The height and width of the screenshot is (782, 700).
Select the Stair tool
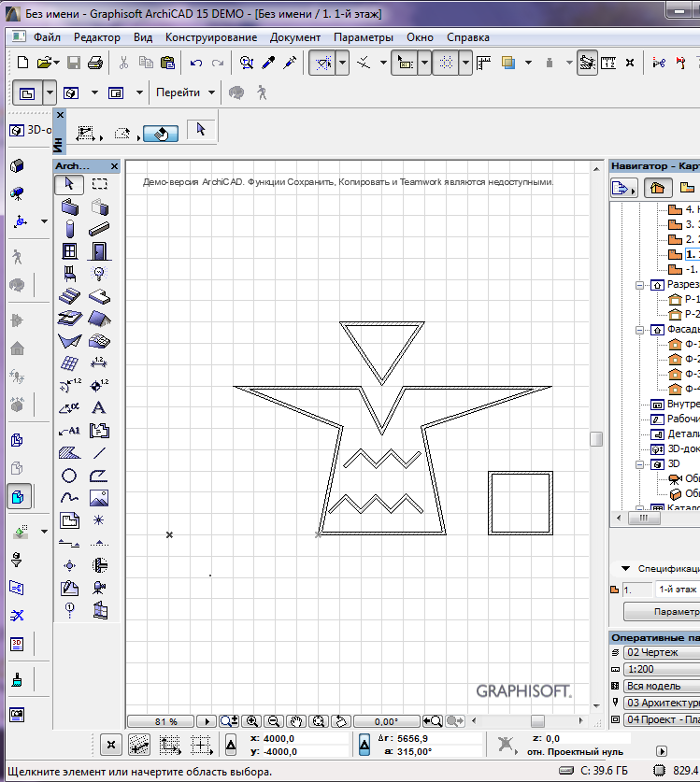[x=69, y=296]
